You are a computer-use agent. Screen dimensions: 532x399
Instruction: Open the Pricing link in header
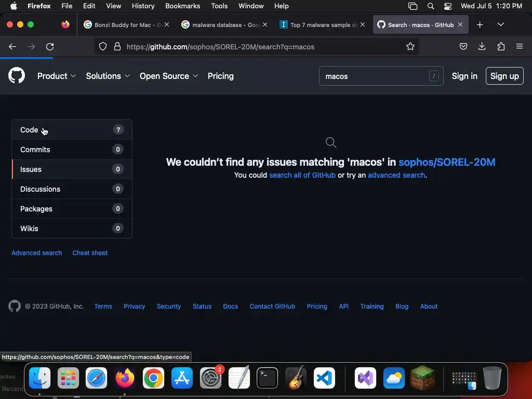coord(220,76)
